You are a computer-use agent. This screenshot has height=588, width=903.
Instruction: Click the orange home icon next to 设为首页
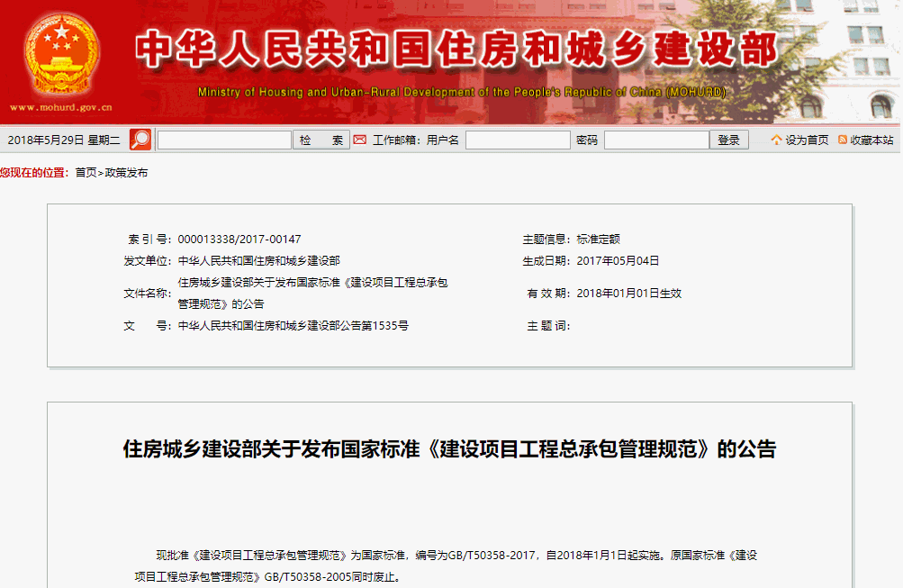pyautogui.click(x=775, y=140)
